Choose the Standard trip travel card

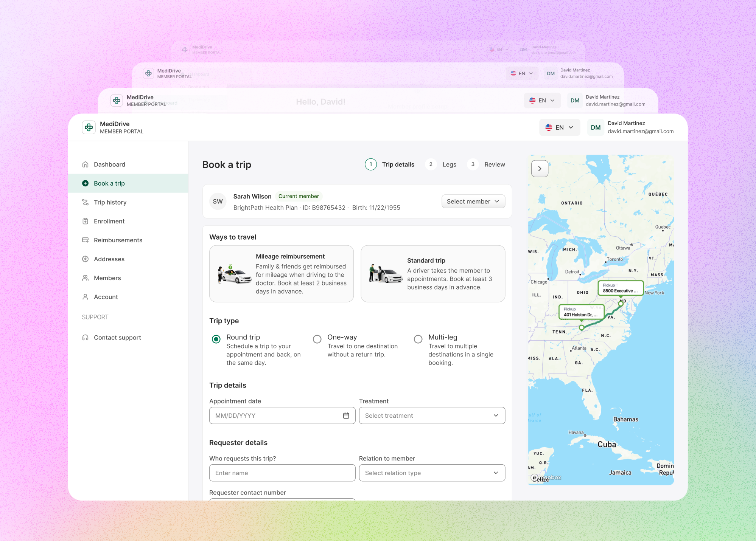click(433, 274)
